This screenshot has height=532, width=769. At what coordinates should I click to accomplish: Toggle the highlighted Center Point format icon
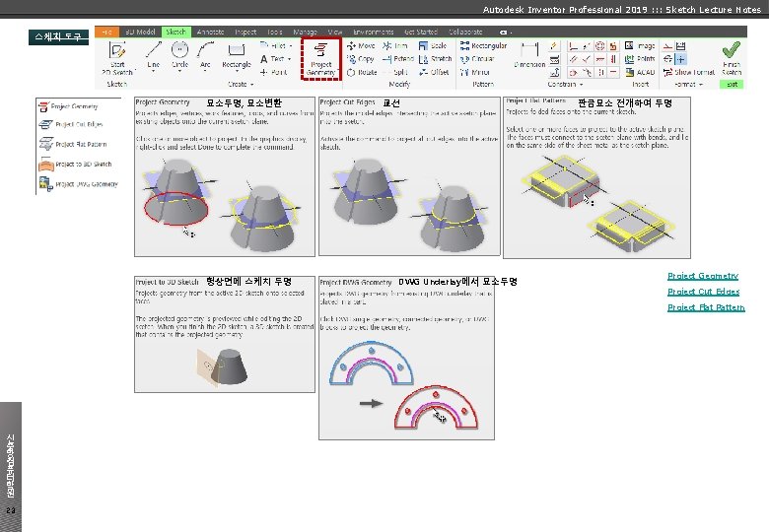coord(680,59)
